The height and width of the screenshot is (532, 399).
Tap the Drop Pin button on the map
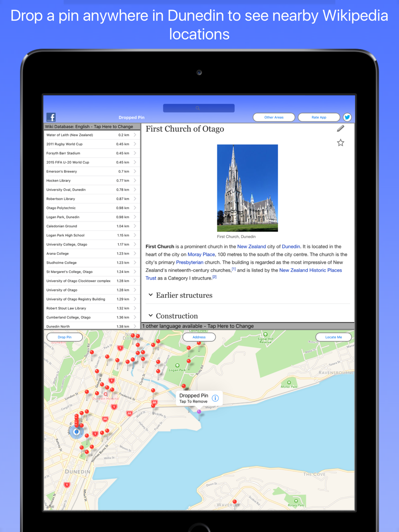(x=65, y=337)
